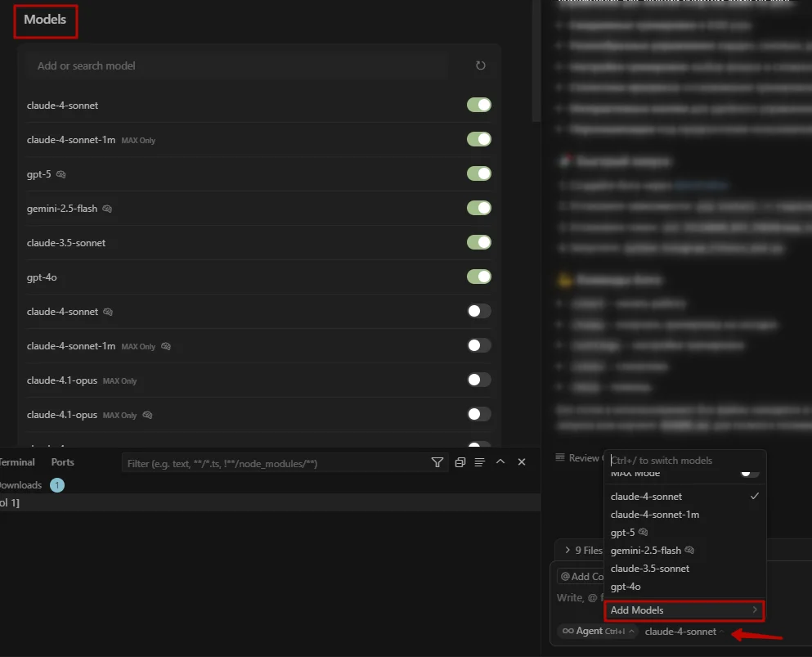Click the collapse all icon in panel

point(460,462)
